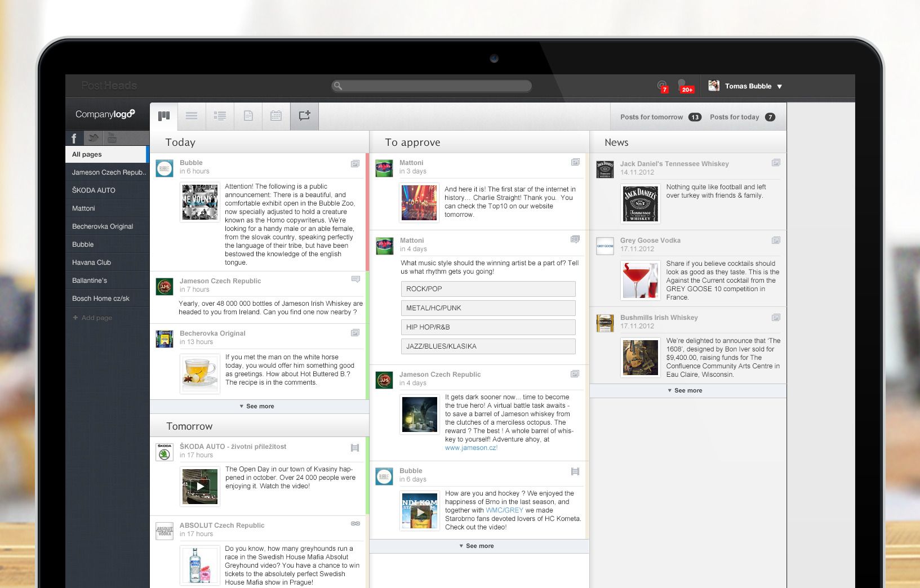Open the document view icon in the toolbar
Screen dimensions: 920x588
[x=248, y=116]
